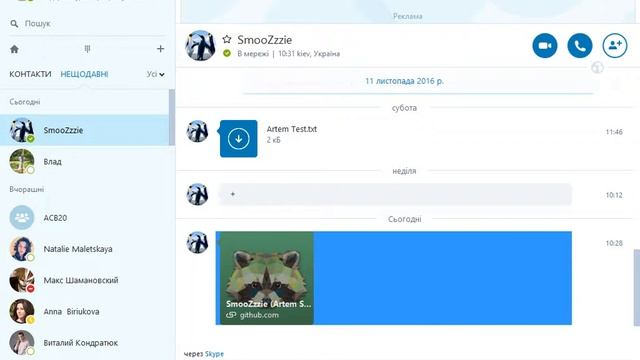This screenshot has width=640, height=360.
Task: Open the dial pad icon
Action: (x=87, y=49)
